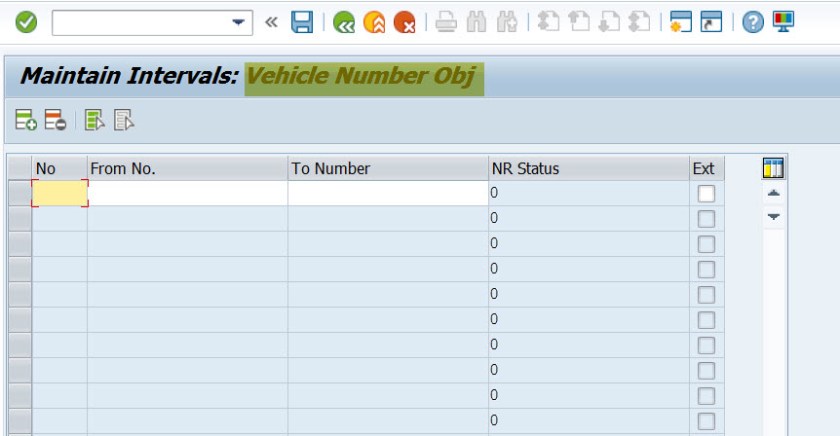Open the table column settings icon

[773, 168]
